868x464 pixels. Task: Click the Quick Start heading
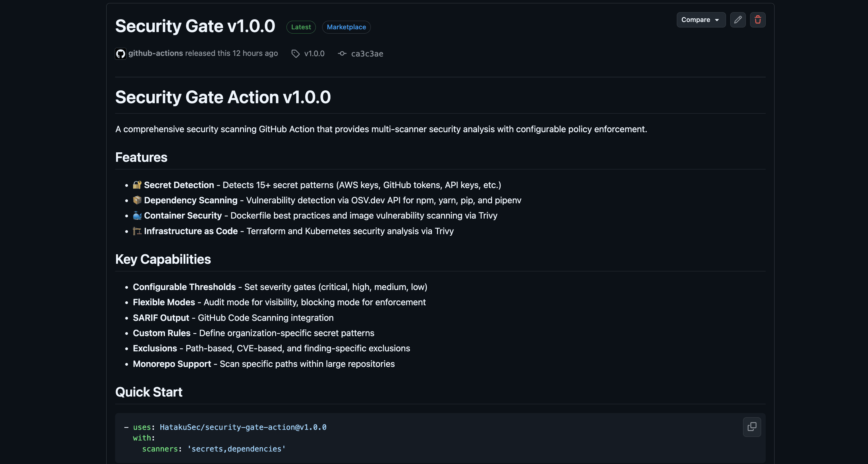(149, 392)
